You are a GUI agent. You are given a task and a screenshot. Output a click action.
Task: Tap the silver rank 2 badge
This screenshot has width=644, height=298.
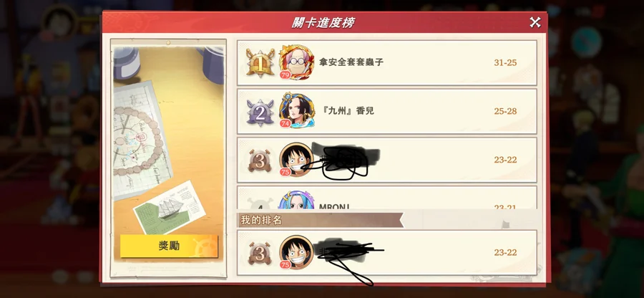[260, 111]
